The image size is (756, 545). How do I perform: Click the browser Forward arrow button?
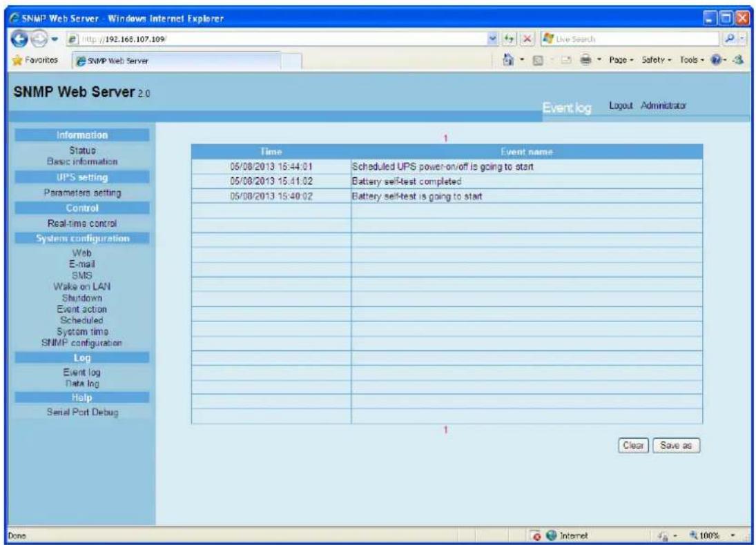point(39,39)
